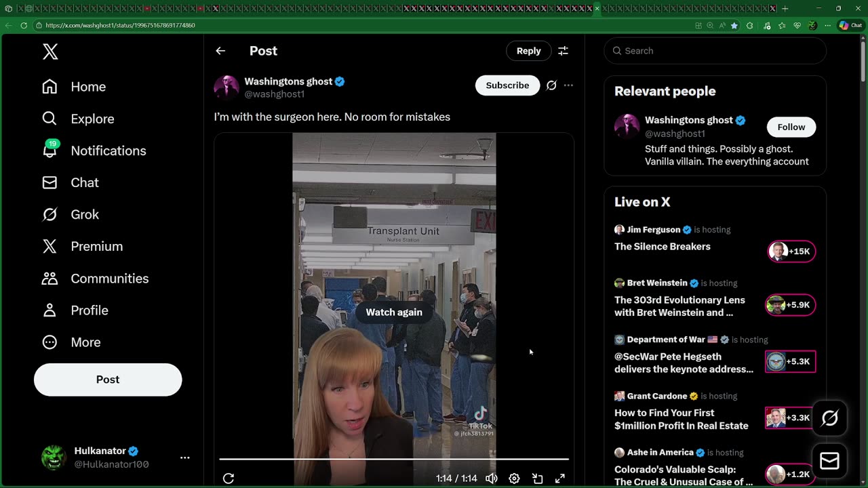Open reply sorting options icon
Image resolution: width=868 pixels, height=488 pixels.
tap(563, 51)
